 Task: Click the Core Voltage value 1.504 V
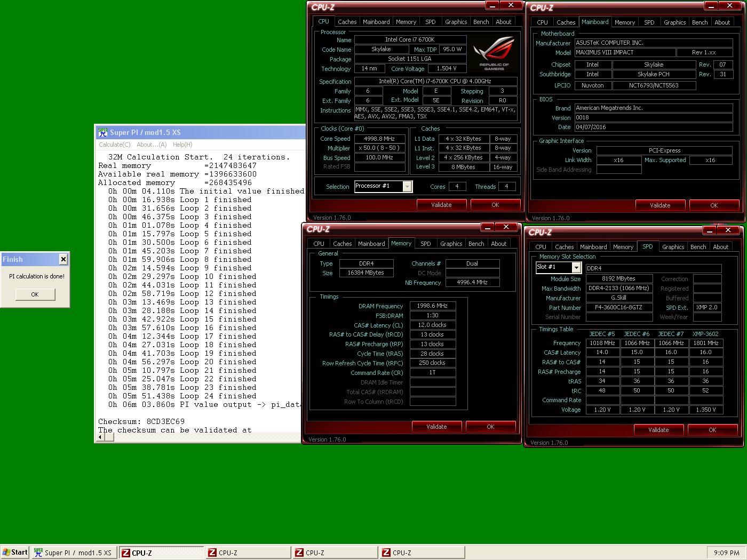[447, 69]
